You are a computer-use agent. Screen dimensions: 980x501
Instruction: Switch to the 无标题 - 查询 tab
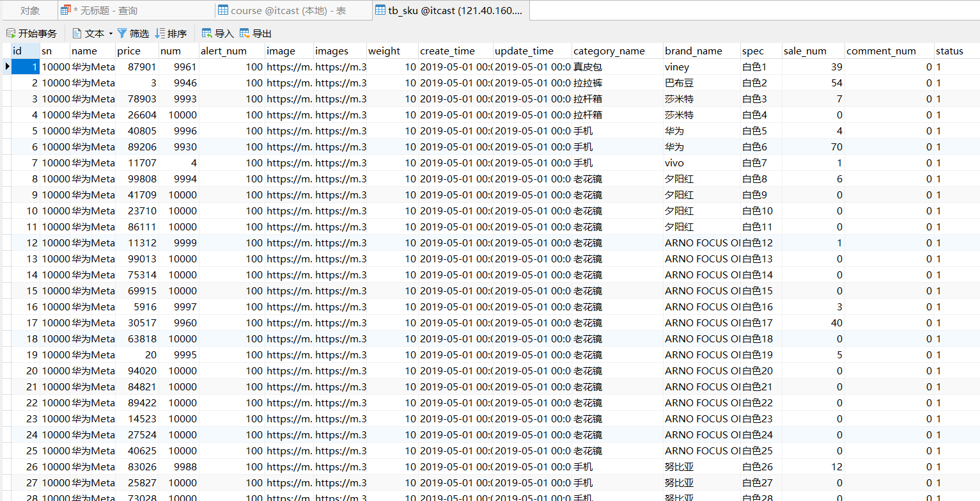click(136, 10)
